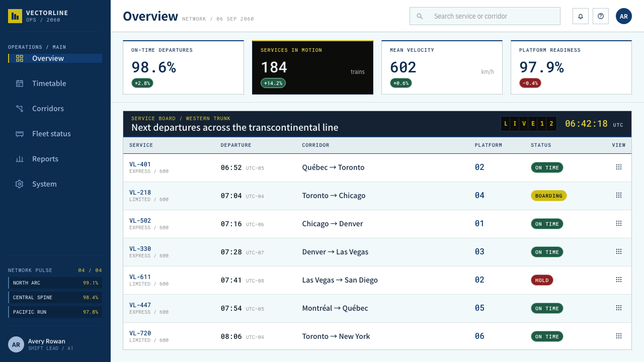Open the Platform Readiness card

[x=571, y=67]
